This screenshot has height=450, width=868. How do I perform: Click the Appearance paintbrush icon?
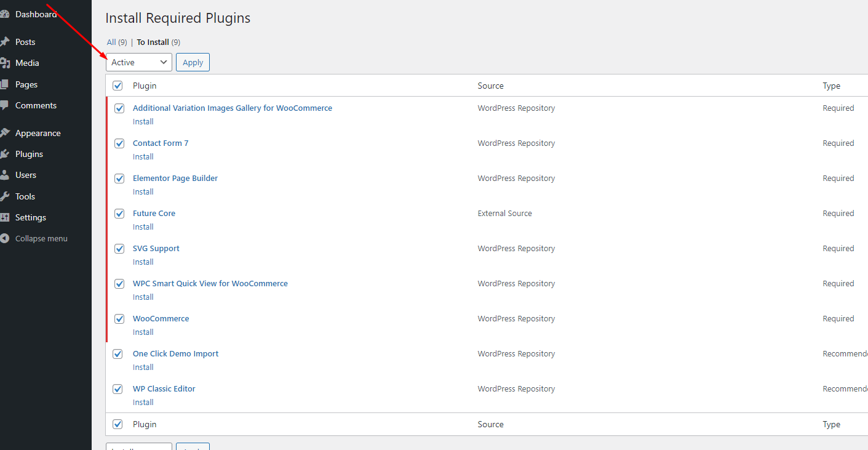(5, 133)
